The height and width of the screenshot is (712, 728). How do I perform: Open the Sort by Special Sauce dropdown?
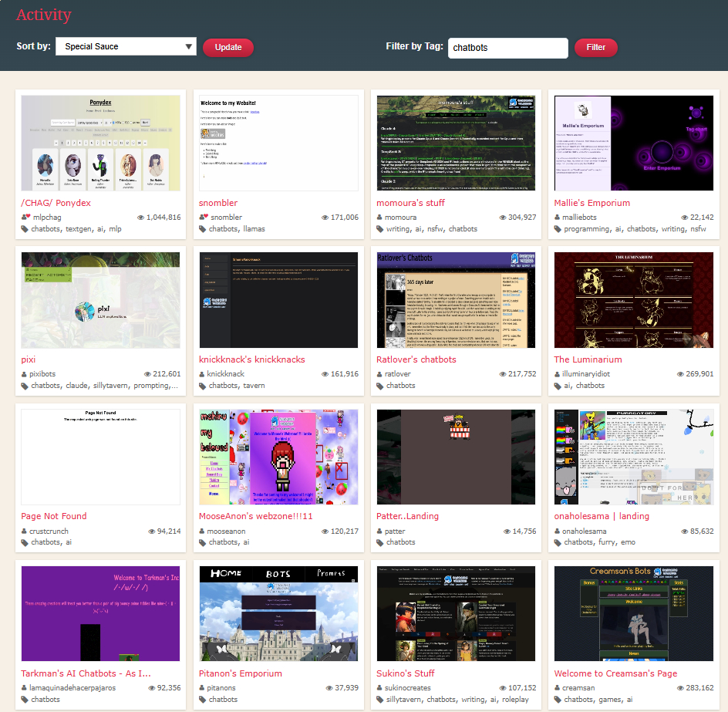click(126, 46)
